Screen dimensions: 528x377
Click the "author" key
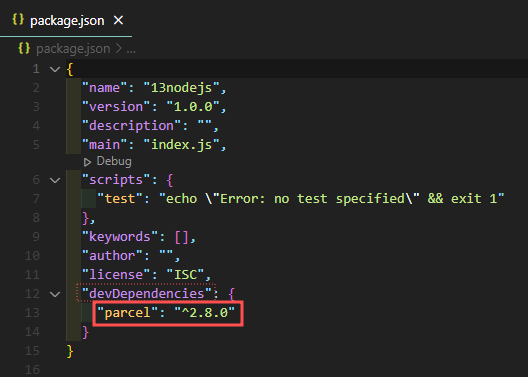112,256
